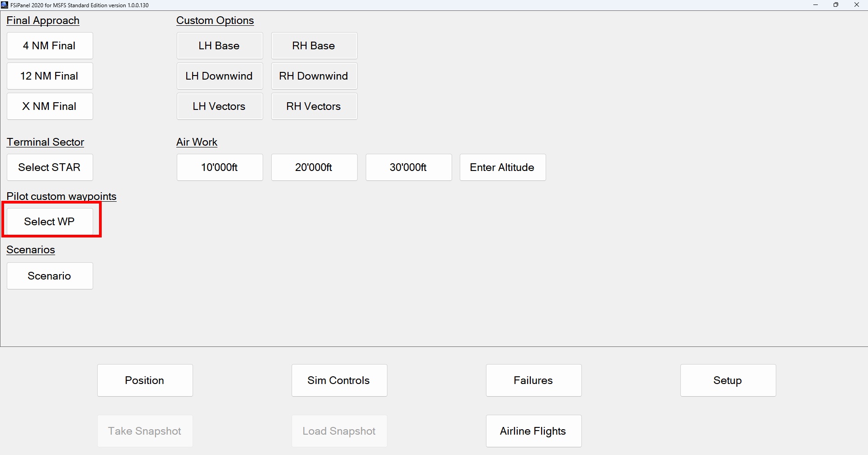868x455 pixels.
Task: Set air work altitude to 20'000ft
Action: 314,167
